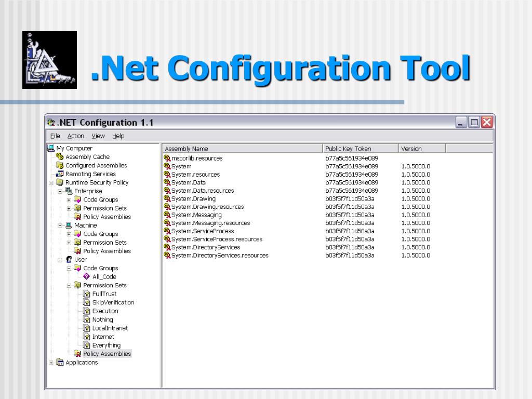Image resolution: width=532 pixels, height=399 pixels.
Task: Expand Code Groups under Enterprise
Action: click(x=69, y=200)
